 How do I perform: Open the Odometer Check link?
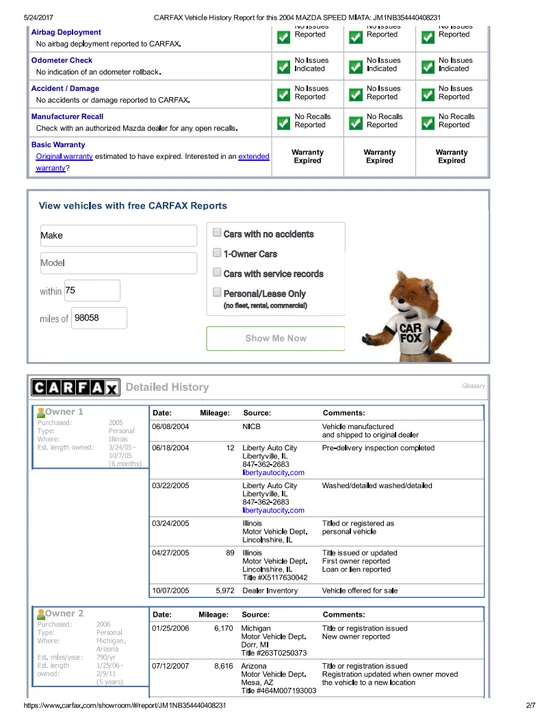coord(62,60)
